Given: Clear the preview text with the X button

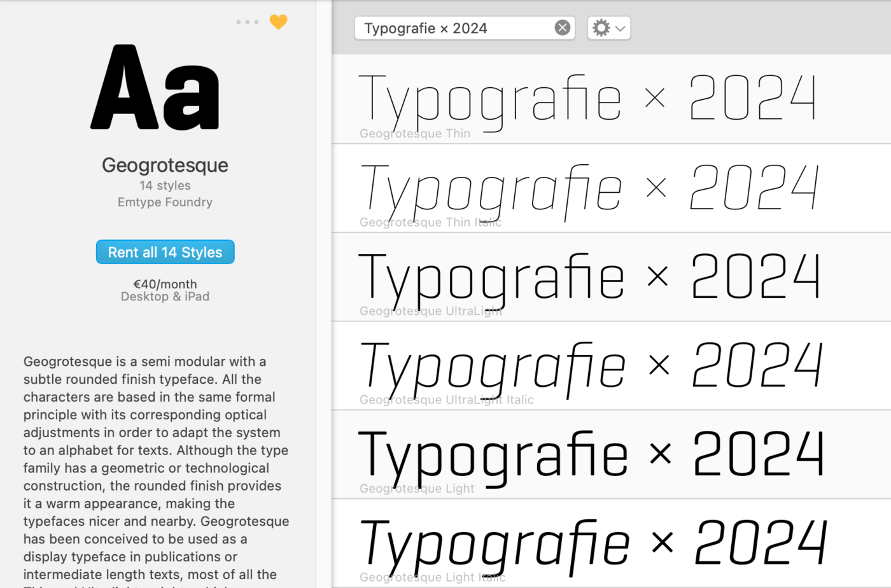Looking at the screenshot, I should 563,28.
